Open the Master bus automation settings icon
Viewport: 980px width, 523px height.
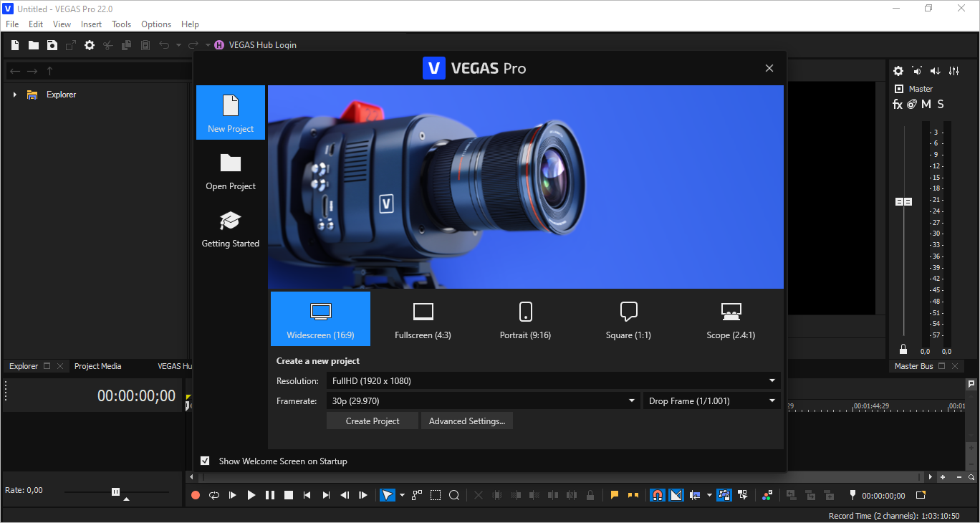click(x=911, y=105)
